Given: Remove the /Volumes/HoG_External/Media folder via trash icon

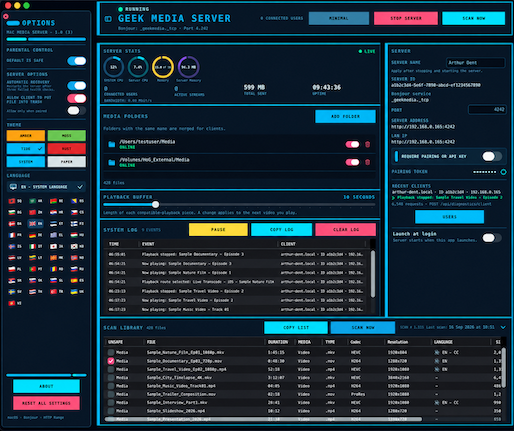Looking at the screenshot, I should (368, 162).
